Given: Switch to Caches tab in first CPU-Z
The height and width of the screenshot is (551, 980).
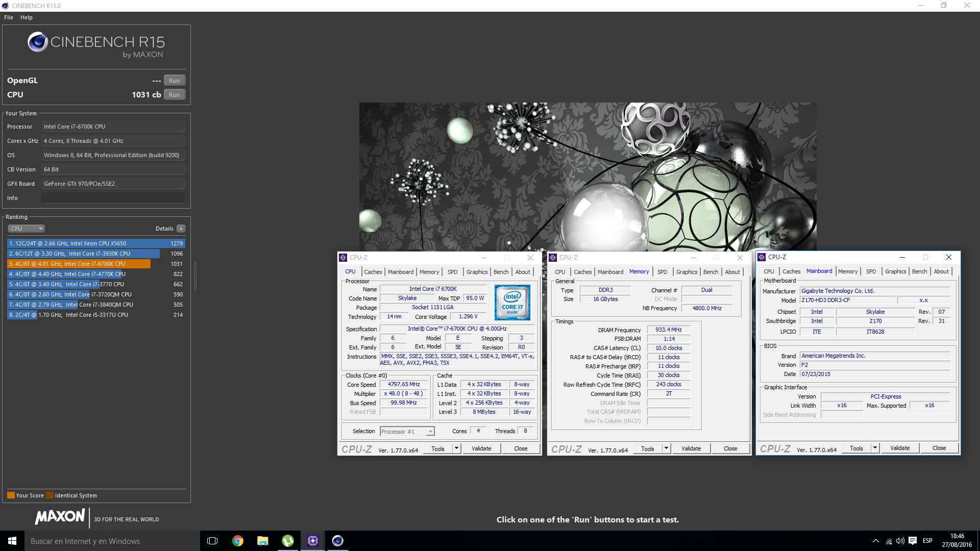Looking at the screenshot, I should [x=373, y=272].
